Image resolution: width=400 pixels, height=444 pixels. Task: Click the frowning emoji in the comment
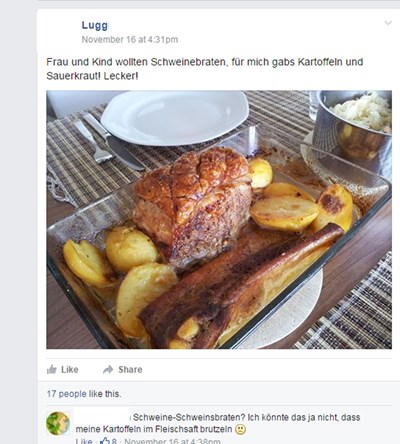point(240,429)
